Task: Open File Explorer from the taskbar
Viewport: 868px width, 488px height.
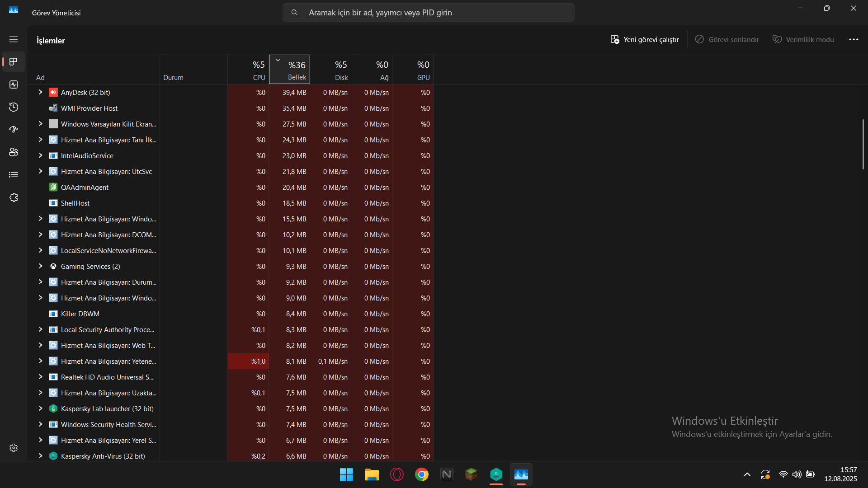Action: [x=372, y=474]
